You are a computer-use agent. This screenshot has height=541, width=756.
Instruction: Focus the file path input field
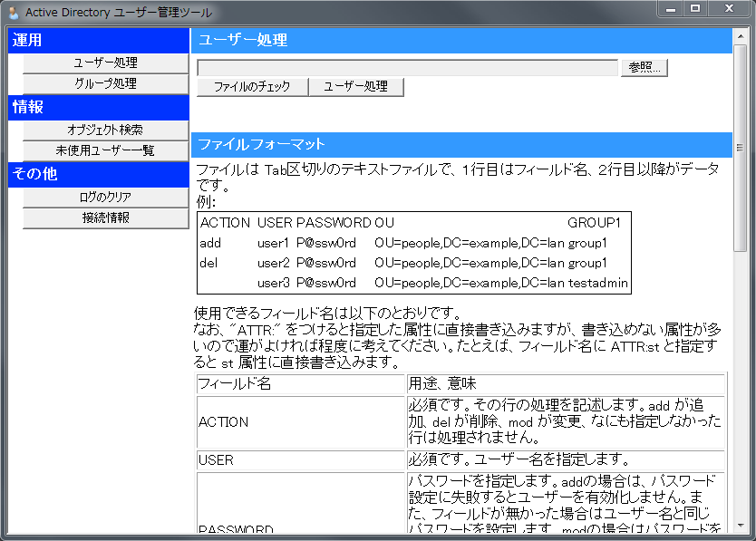point(407,67)
